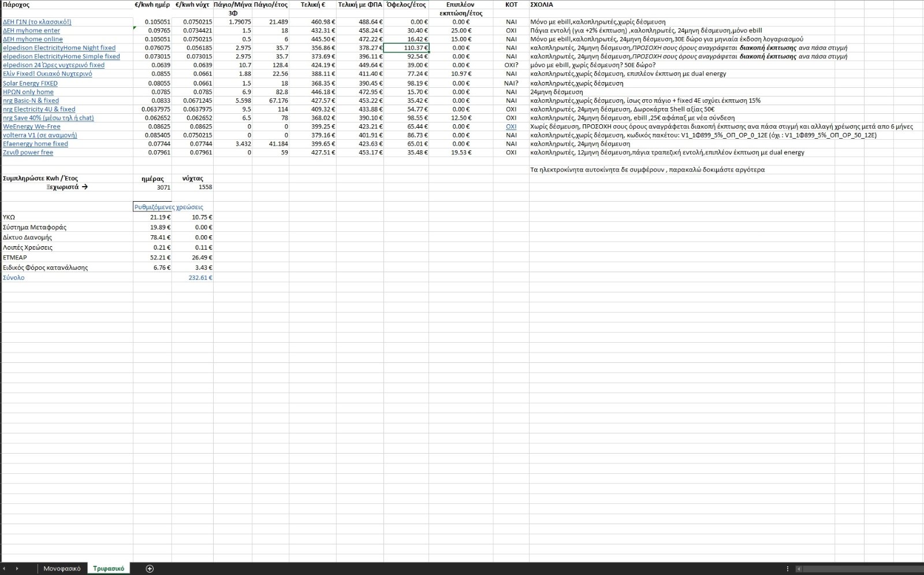
Task: Select the Σύνολο label cell
Action: pos(66,278)
